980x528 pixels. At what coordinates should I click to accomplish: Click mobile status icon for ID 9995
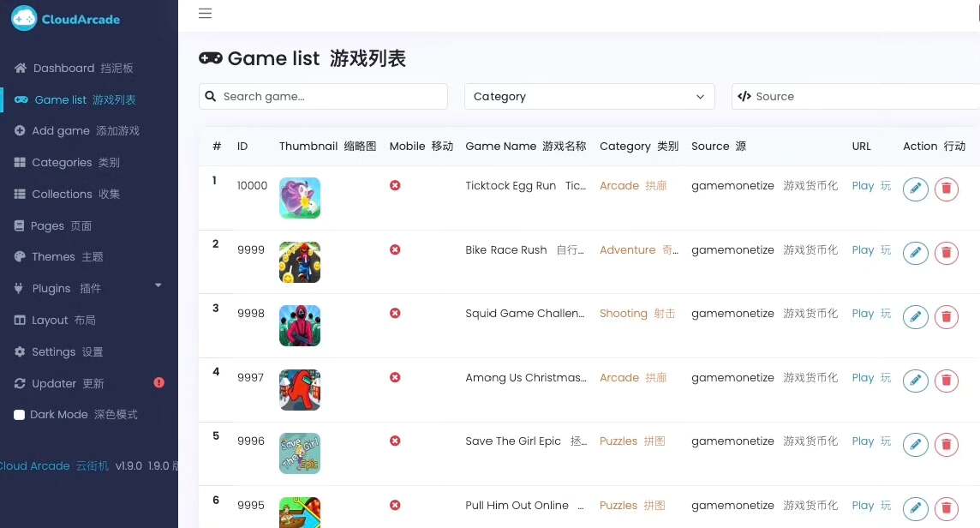click(395, 505)
